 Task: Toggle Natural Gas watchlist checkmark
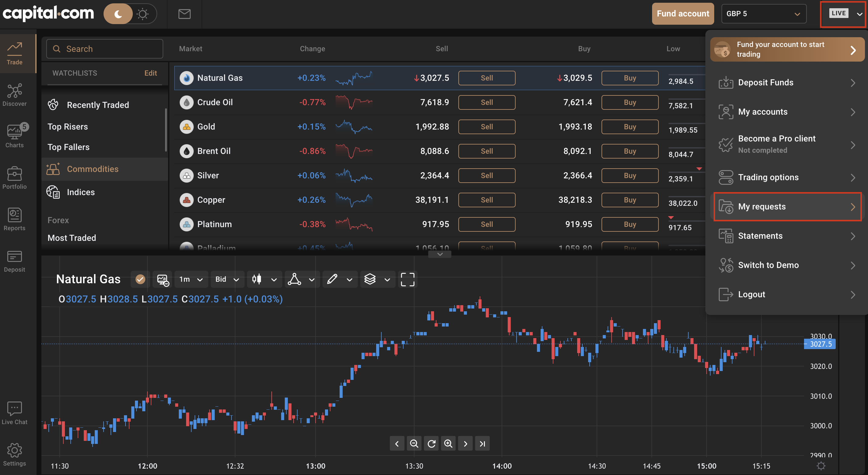click(x=140, y=279)
